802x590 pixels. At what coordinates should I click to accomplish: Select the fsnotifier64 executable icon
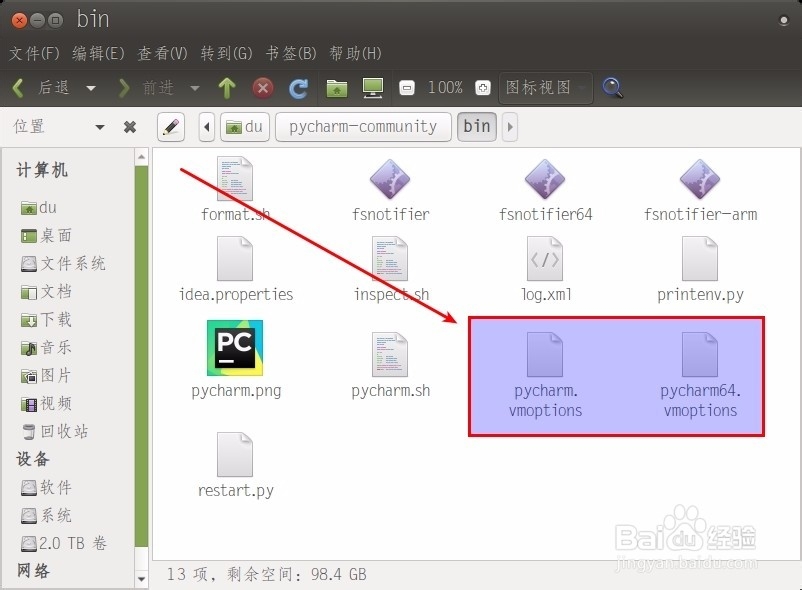[545, 179]
